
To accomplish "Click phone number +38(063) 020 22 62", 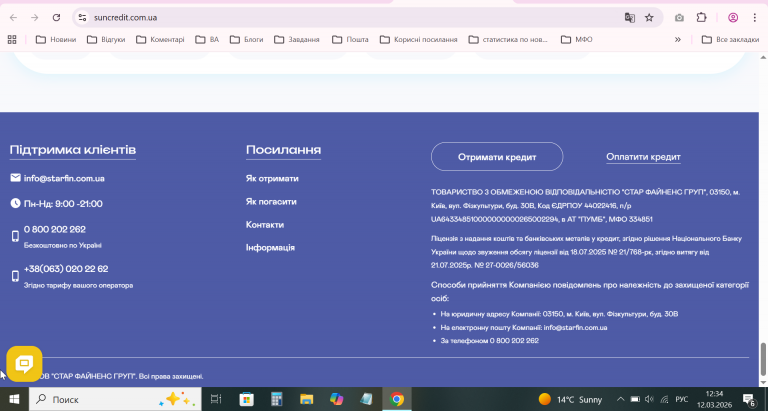I will point(66,268).
